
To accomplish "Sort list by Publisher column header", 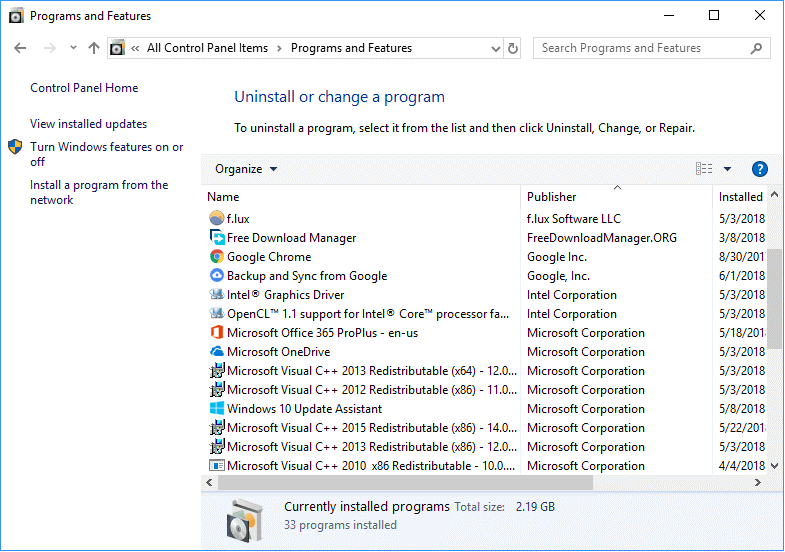I will click(x=552, y=197).
